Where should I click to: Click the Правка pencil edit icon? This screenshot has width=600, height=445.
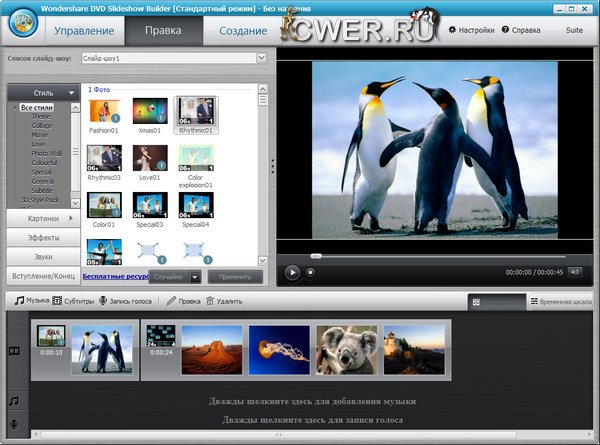coord(172,301)
